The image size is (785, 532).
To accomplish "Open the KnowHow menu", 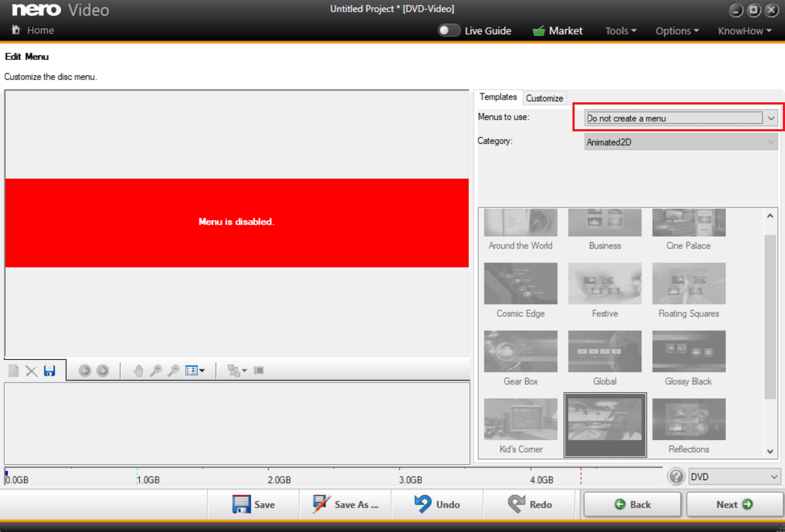I will (x=744, y=31).
